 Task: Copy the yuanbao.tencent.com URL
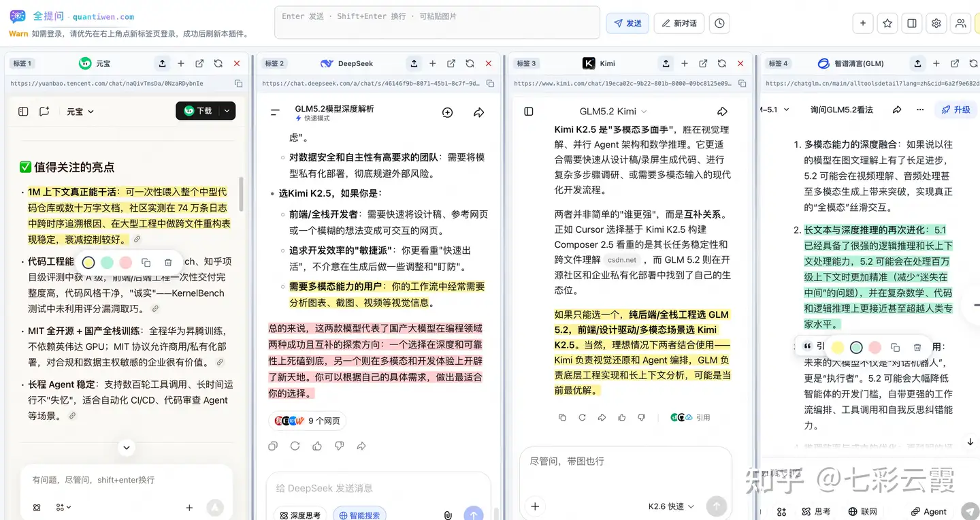[x=238, y=84]
